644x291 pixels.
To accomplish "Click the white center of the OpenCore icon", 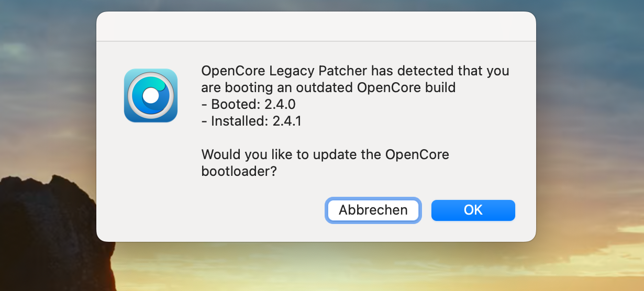I will pos(151,96).
